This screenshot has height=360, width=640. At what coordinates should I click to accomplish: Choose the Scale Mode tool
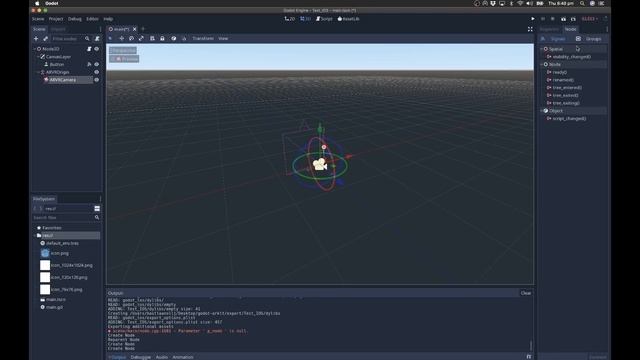pyautogui.click(x=141, y=38)
